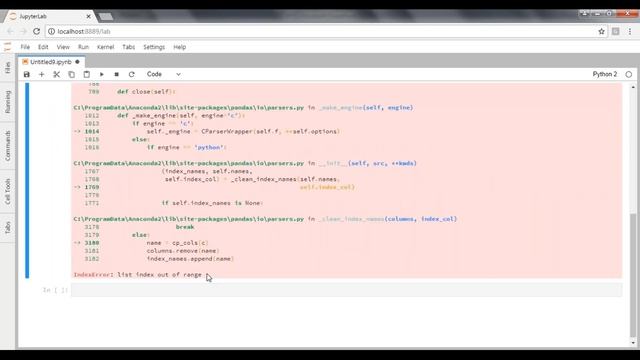
Task: Click the blue cell collapser bar
Action: (27, 180)
